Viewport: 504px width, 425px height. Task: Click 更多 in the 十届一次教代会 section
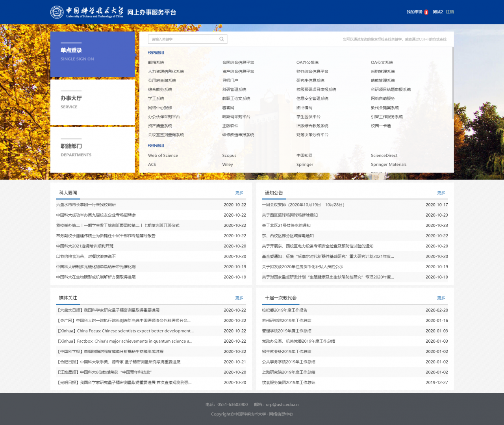[441, 298]
